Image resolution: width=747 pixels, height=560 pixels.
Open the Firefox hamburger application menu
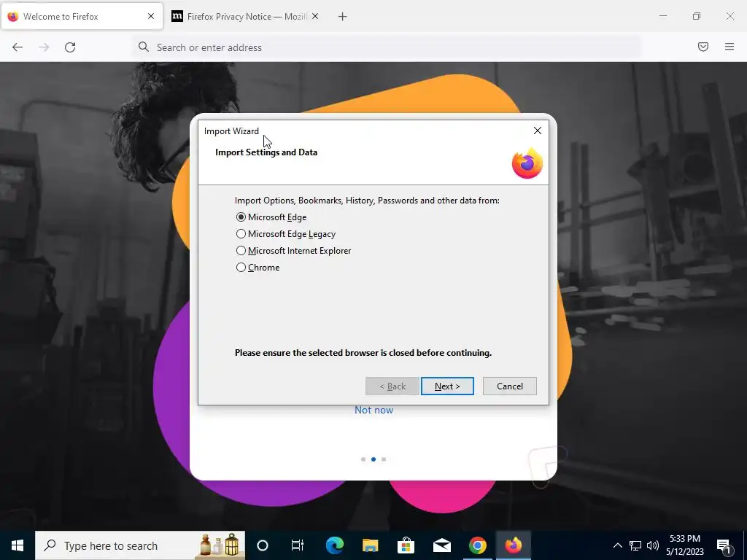point(729,47)
